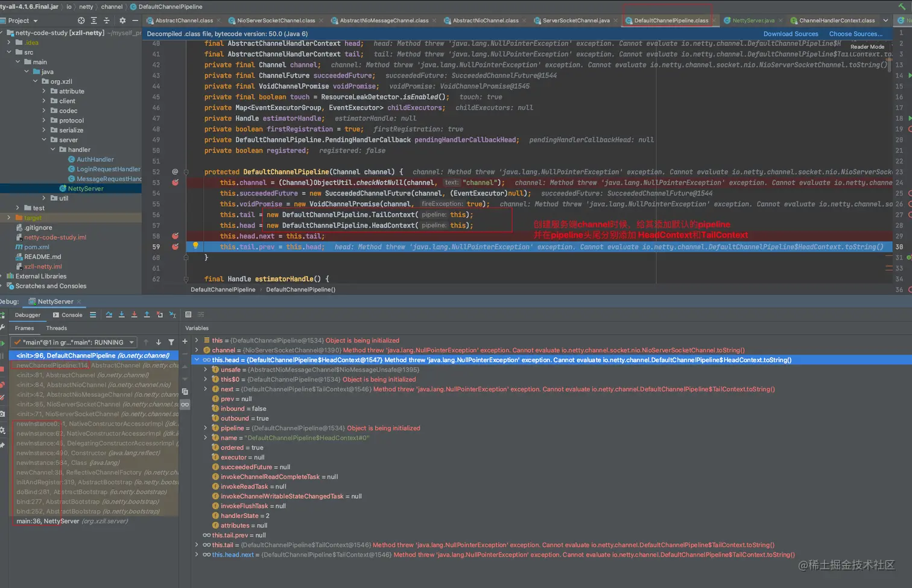Switch to the Threads tab

[57, 328]
